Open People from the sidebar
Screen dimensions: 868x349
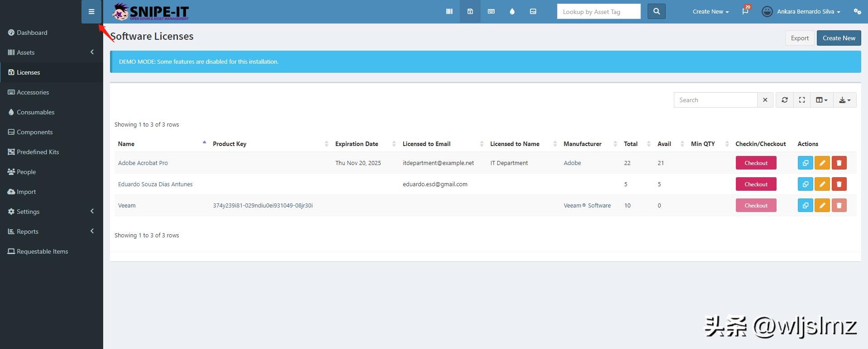[x=26, y=172]
